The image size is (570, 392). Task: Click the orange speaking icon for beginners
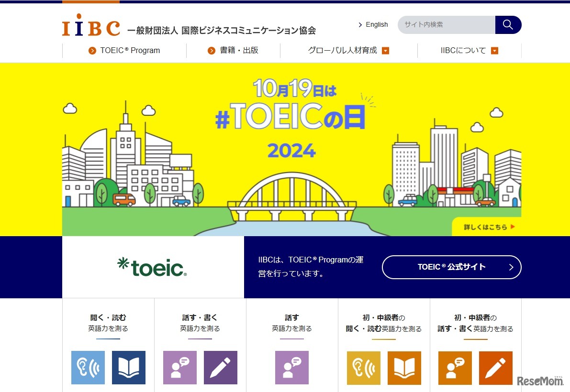pos(455,368)
